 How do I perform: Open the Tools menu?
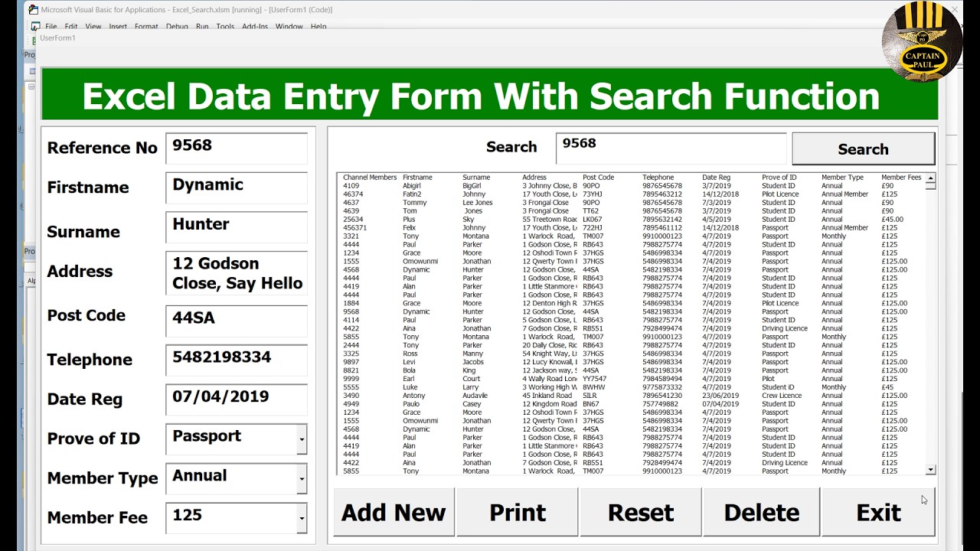pos(225,27)
